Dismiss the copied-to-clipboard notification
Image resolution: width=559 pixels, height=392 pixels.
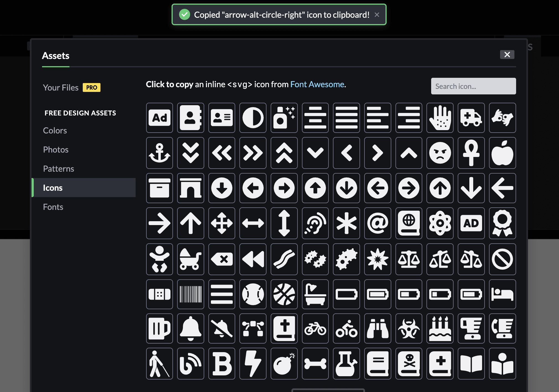tap(377, 15)
